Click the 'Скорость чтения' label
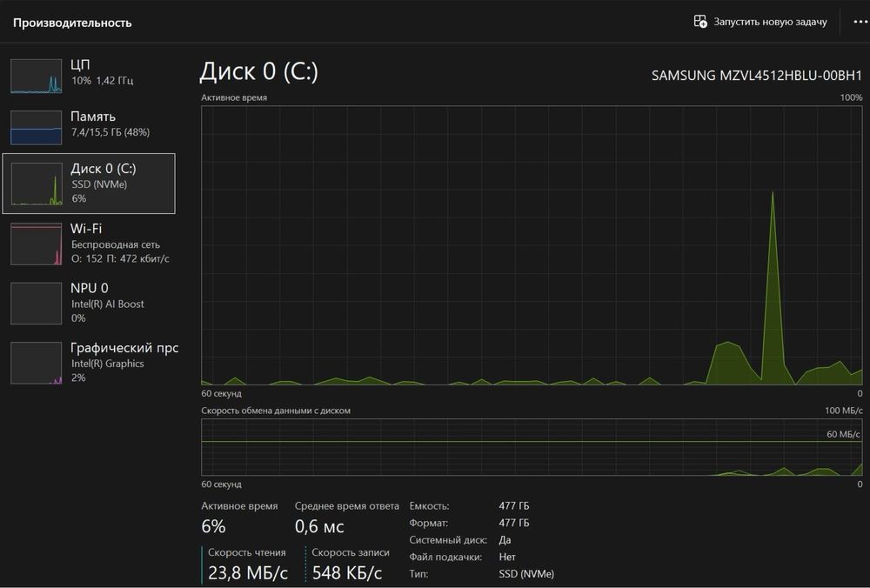The height and width of the screenshot is (588, 870). pyautogui.click(x=247, y=552)
